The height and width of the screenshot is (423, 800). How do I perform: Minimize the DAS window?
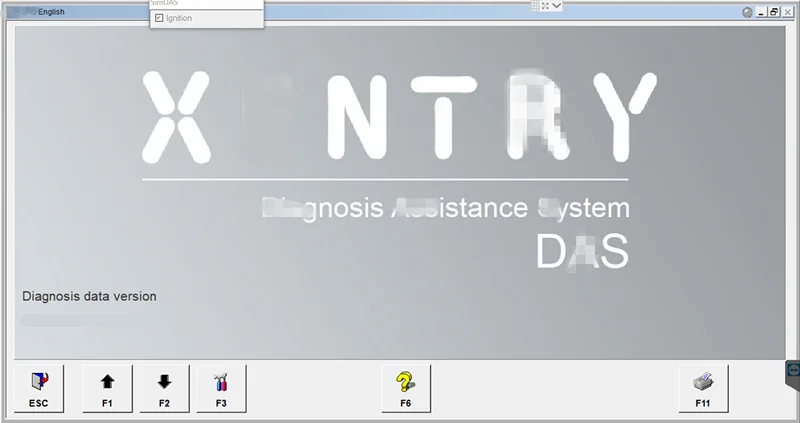[x=763, y=12]
